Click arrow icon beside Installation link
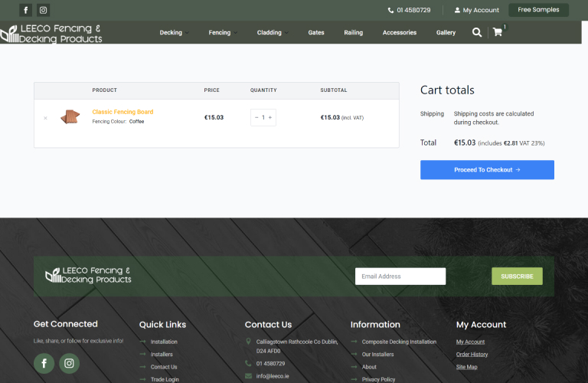The image size is (588, 383). [142, 342]
